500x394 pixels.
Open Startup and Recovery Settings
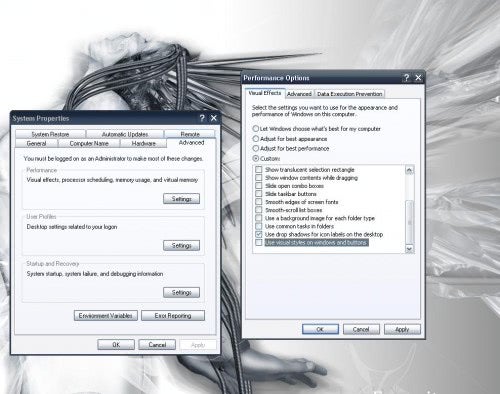click(x=181, y=292)
